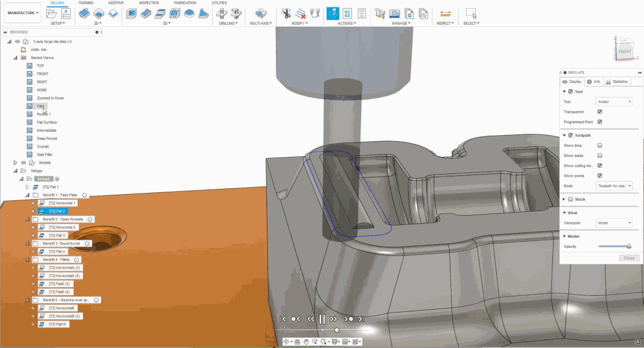644x348 pixels.
Task: Open the Turning ribbon tab
Action: coord(86,3)
